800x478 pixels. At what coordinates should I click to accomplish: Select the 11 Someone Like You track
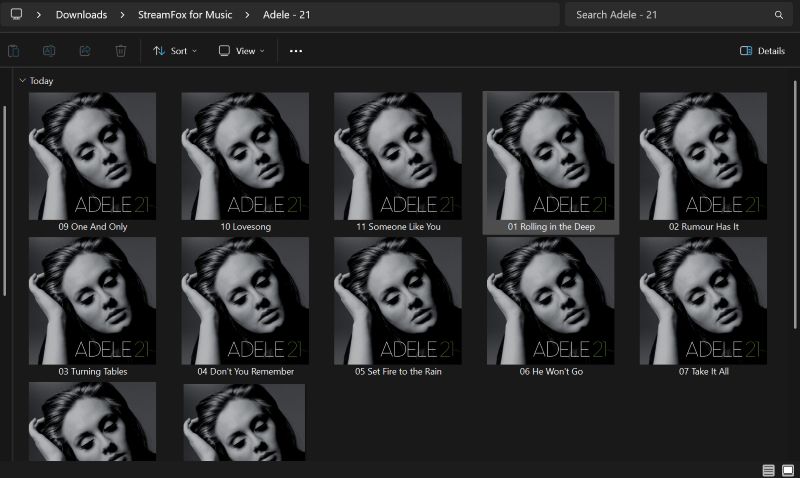pos(398,162)
